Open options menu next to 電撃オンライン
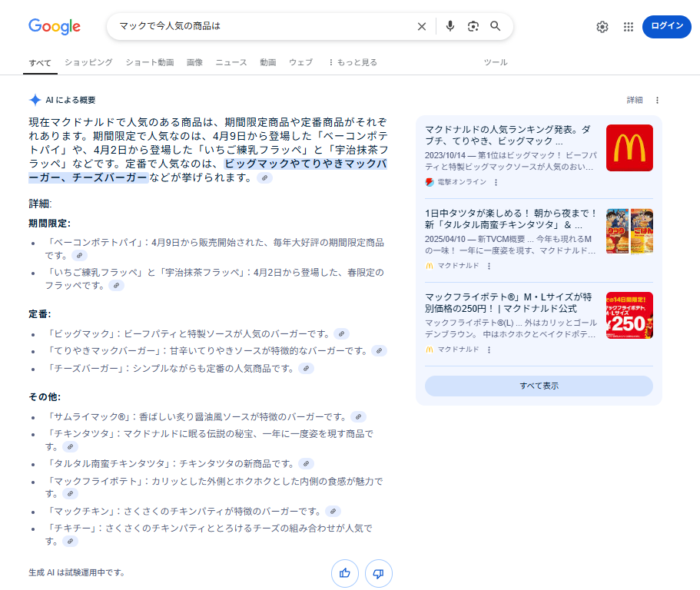Image resolution: width=700 pixels, height=590 pixels. click(496, 182)
